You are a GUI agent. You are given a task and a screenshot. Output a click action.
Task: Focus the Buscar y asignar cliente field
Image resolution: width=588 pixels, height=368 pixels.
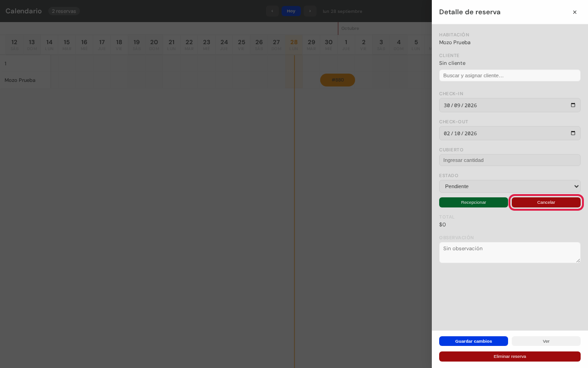[510, 75]
